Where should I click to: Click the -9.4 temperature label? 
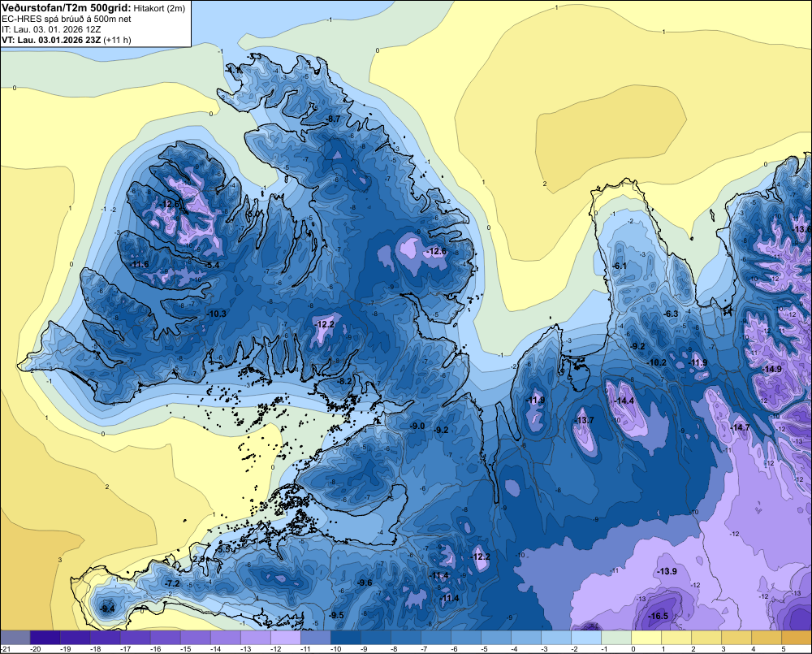coord(108,609)
